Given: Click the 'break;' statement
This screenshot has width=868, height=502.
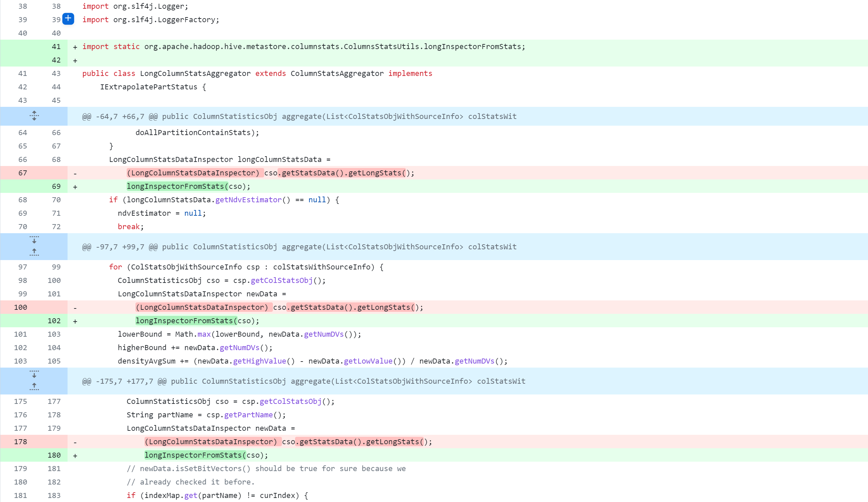Looking at the screenshot, I should (131, 226).
